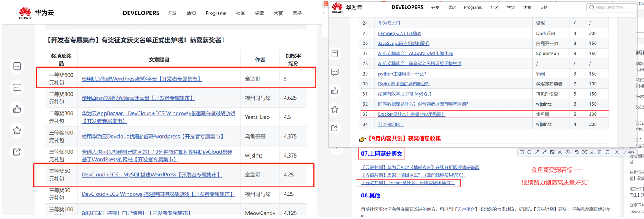Open the comment icon beside the numbered table
This screenshot has width=644, height=219.
click(335, 72)
